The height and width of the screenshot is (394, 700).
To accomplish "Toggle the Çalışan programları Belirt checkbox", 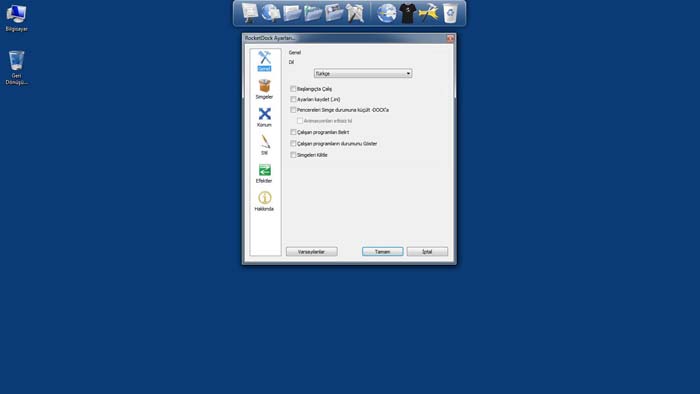I will pyautogui.click(x=293, y=132).
